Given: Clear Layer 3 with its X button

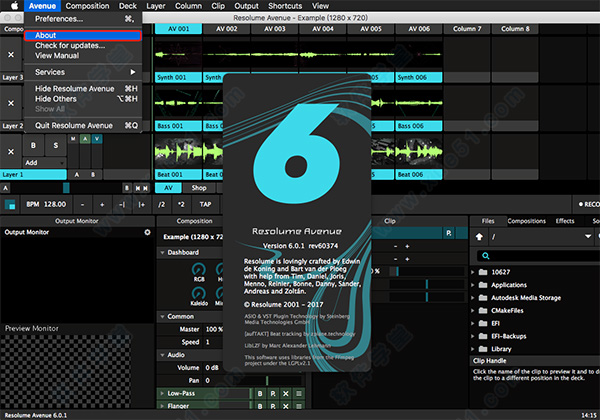Looking at the screenshot, I should [x=11, y=55].
